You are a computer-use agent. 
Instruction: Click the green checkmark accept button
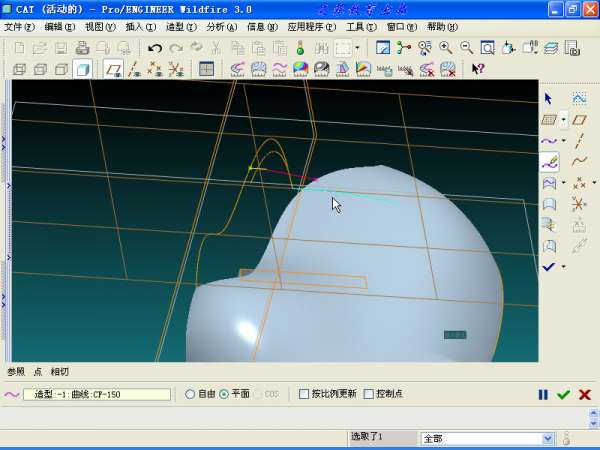pyautogui.click(x=563, y=395)
